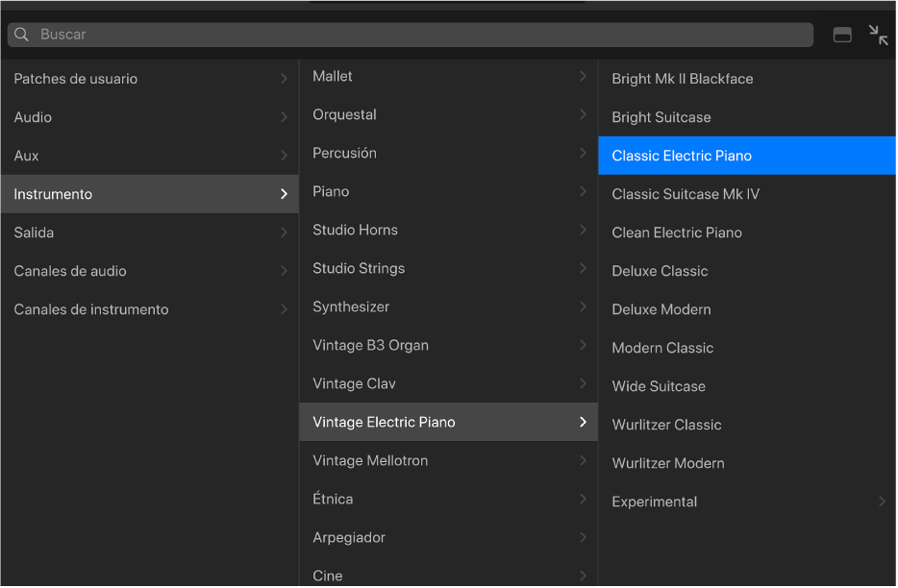Select Vintage Electric Piano folder
Screen dimensions: 898x588
coord(448,422)
